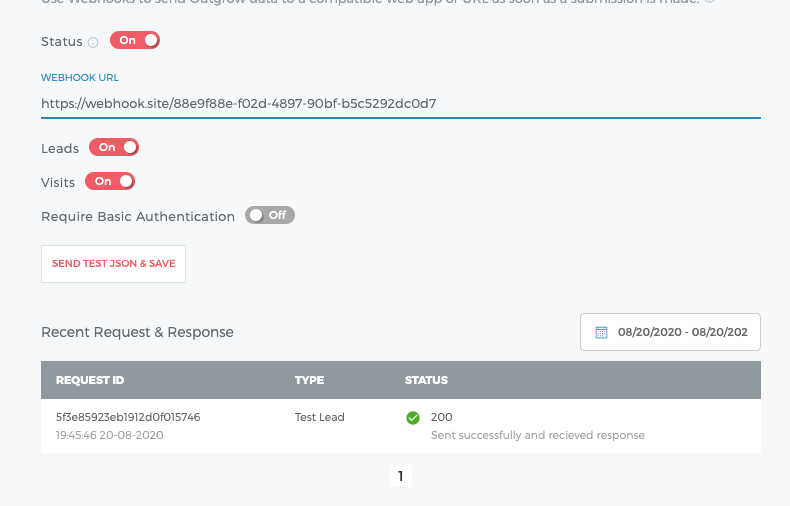Image resolution: width=790 pixels, height=506 pixels.
Task: Click the Require Basic Authentication label
Action: (138, 217)
